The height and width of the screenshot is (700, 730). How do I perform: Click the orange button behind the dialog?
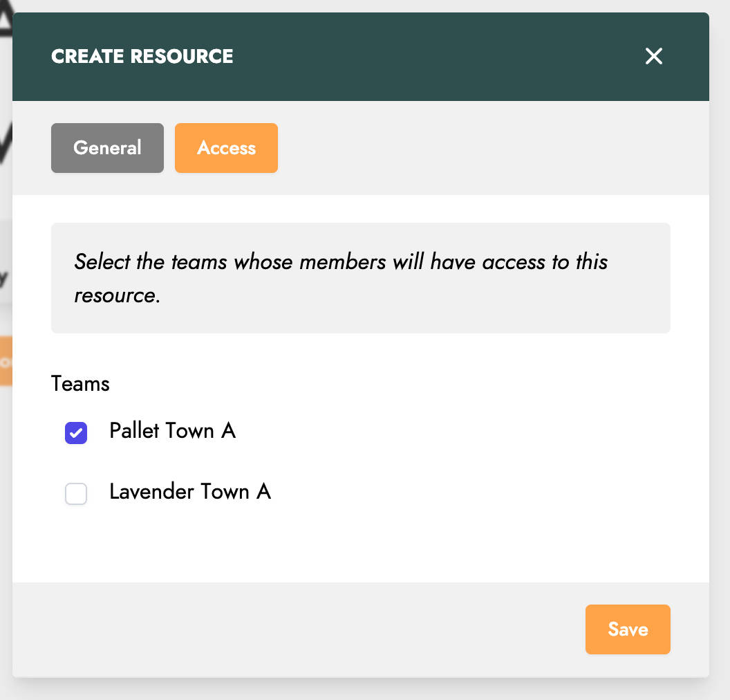[6, 361]
